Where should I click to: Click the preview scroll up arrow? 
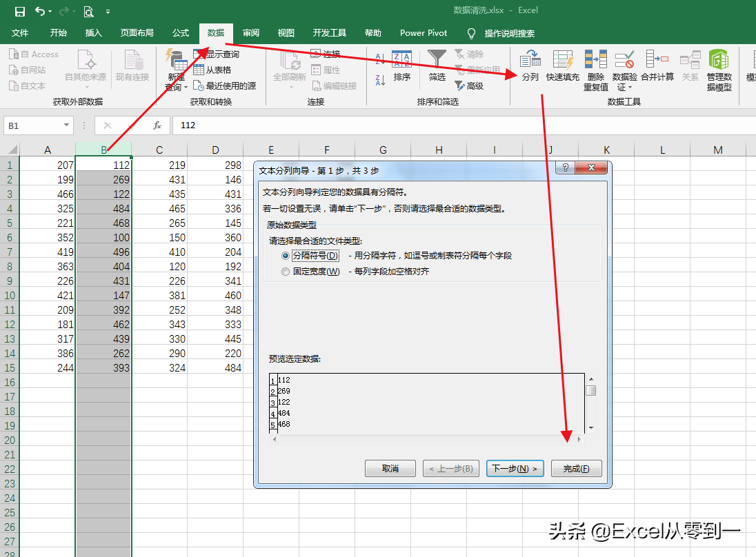(x=591, y=379)
